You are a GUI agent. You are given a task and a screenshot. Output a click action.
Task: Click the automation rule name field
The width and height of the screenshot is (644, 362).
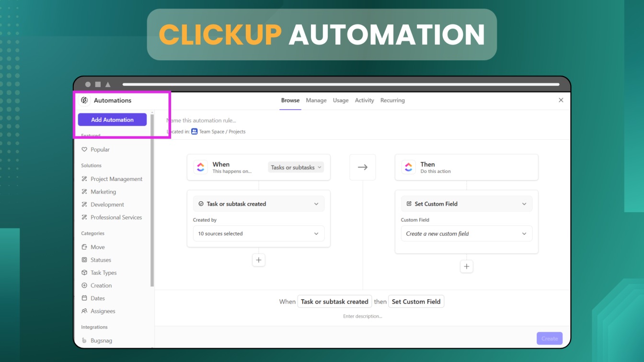[x=201, y=120]
